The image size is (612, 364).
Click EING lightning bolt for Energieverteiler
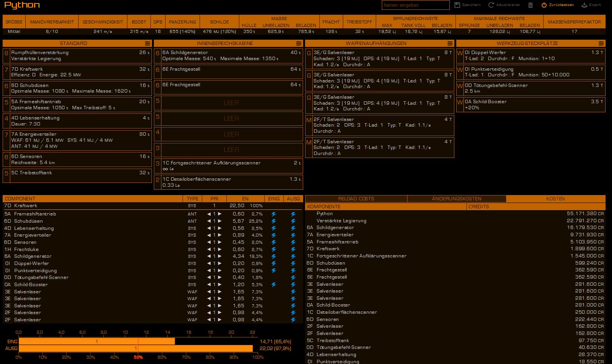tap(274, 235)
